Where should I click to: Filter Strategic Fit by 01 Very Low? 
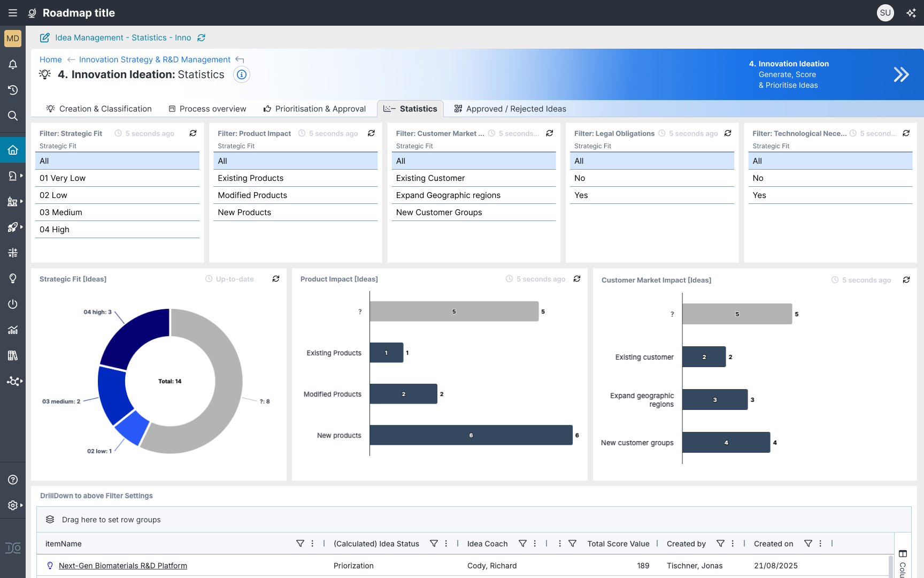tap(117, 178)
